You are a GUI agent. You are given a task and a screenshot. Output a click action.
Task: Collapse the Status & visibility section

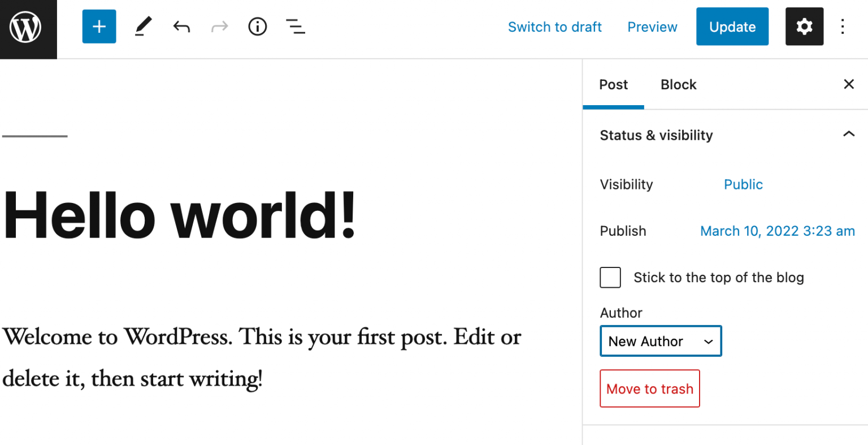(848, 135)
